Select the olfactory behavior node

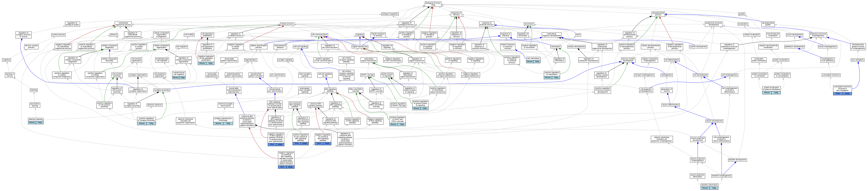pos(155,105)
